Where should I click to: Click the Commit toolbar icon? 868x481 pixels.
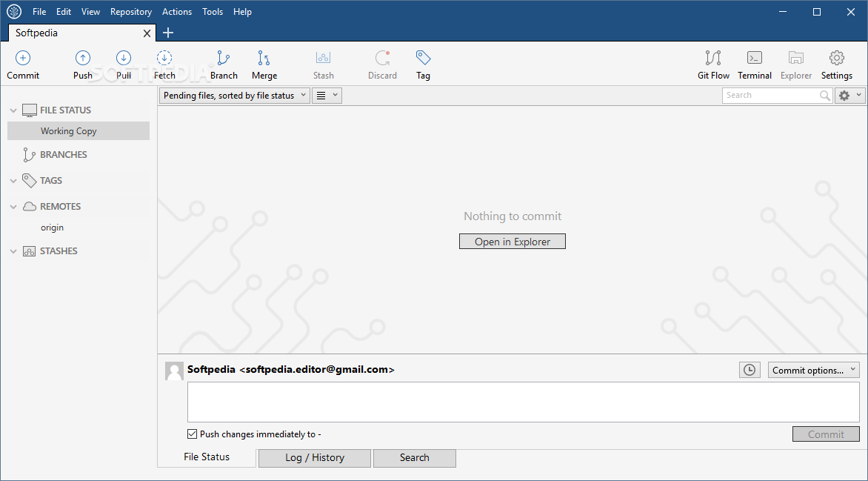click(23, 58)
